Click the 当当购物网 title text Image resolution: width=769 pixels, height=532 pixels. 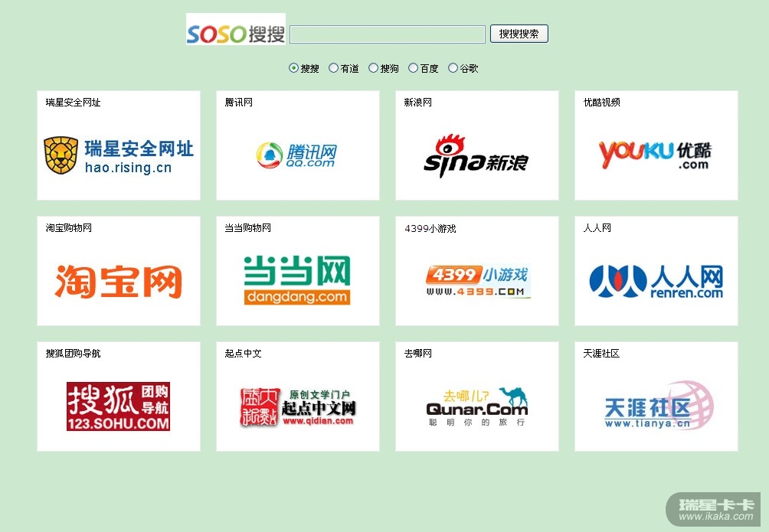[x=247, y=228]
